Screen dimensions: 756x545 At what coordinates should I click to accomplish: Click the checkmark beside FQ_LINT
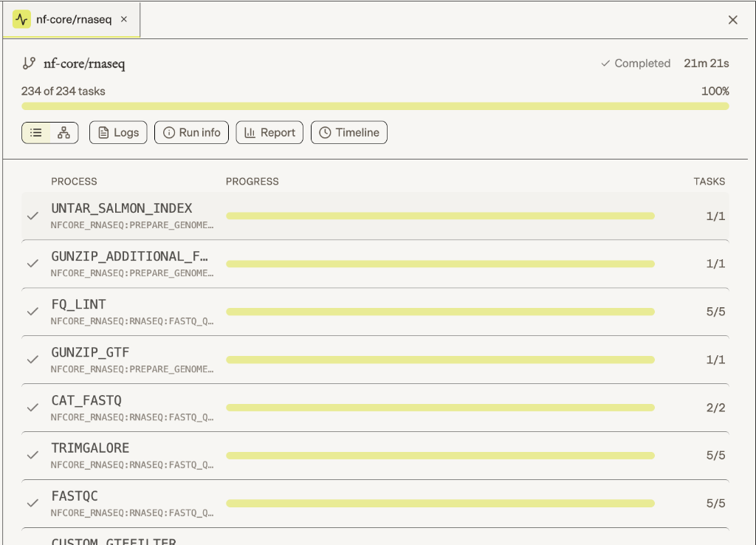point(32,312)
